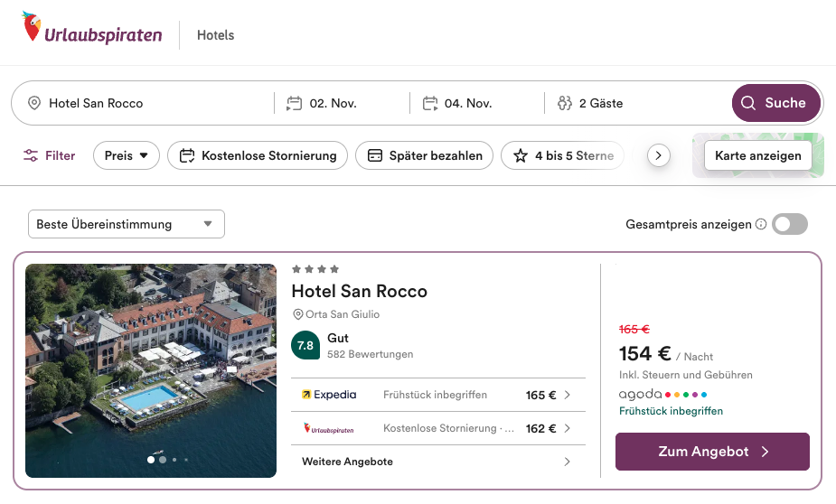Click the Urlaubspiraten parrot logo

point(33,27)
